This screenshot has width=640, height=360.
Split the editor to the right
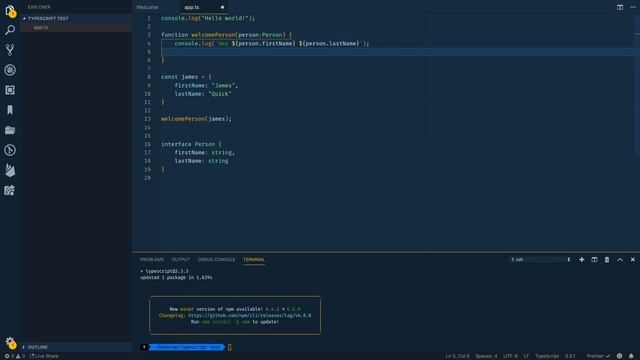[x=620, y=7]
